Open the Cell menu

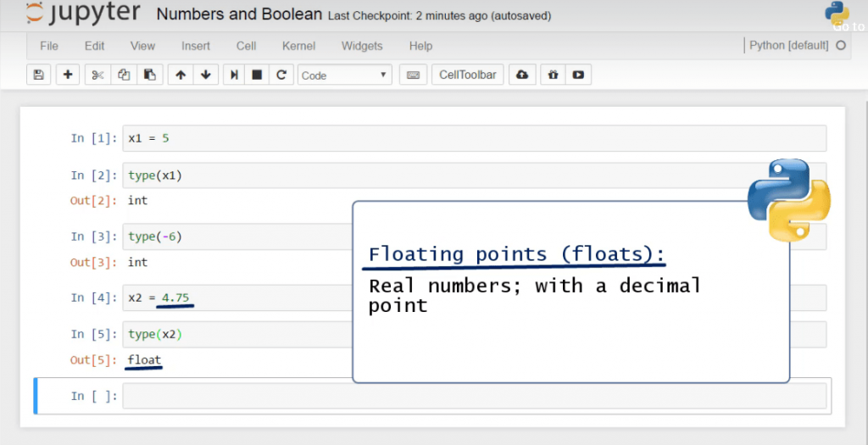246,46
